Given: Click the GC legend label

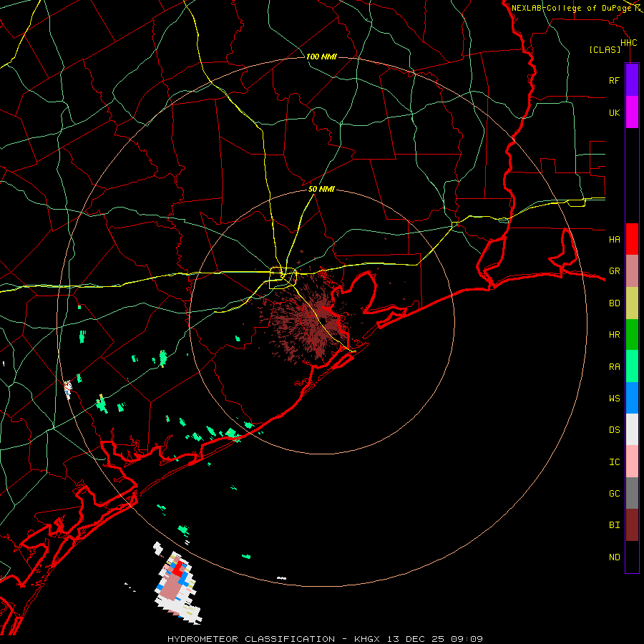Looking at the screenshot, I should coord(614,493).
